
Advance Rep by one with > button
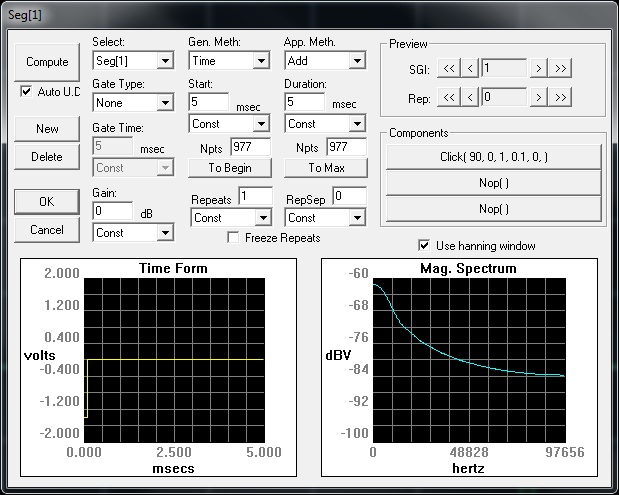[x=539, y=97]
